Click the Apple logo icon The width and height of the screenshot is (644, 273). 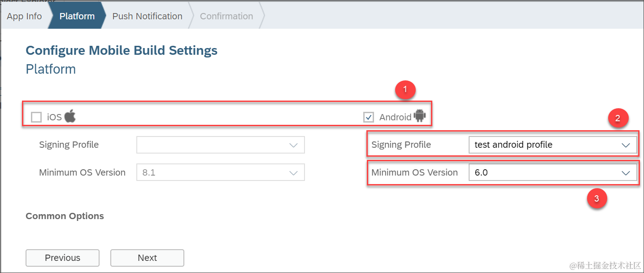(x=70, y=116)
